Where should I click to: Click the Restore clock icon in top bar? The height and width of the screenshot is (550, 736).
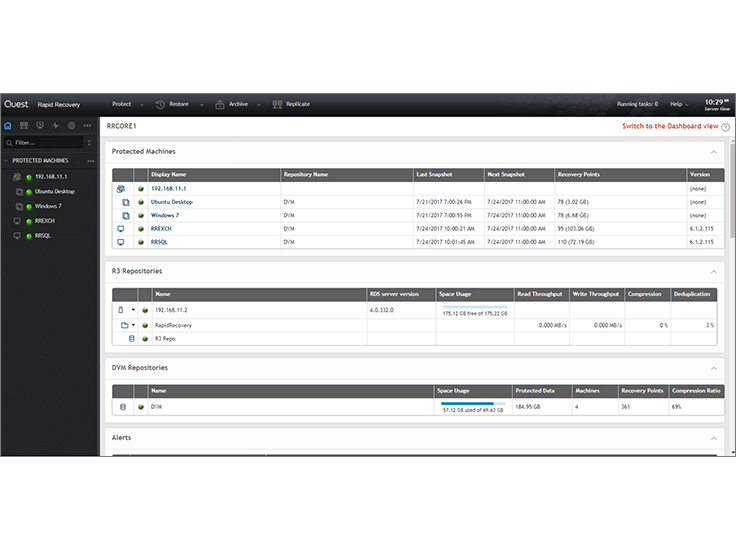pos(160,105)
